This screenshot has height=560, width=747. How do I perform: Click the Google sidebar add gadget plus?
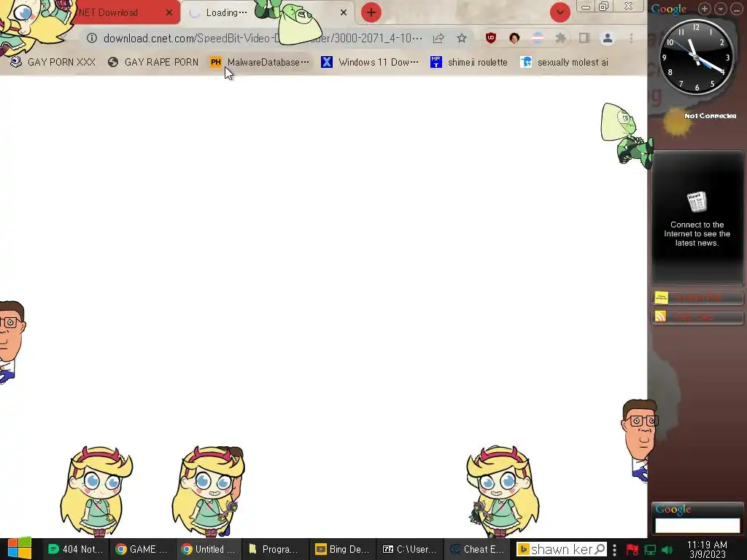tap(704, 9)
